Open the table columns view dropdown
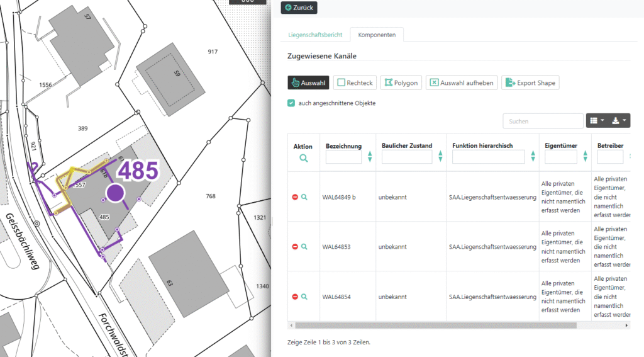Screen dimensions: 644x357 596,120
